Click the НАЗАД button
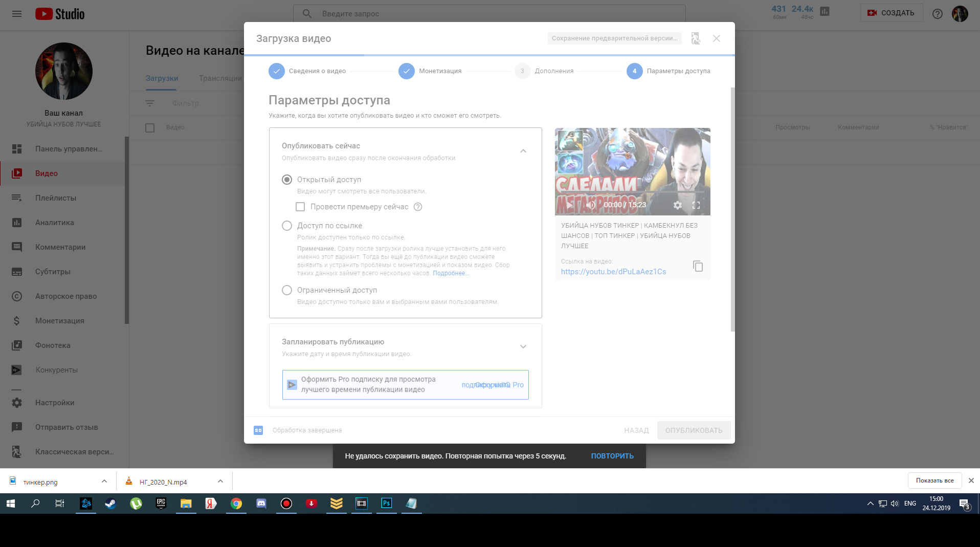This screenshot has width=980, height=547. (x=636, y=430)
